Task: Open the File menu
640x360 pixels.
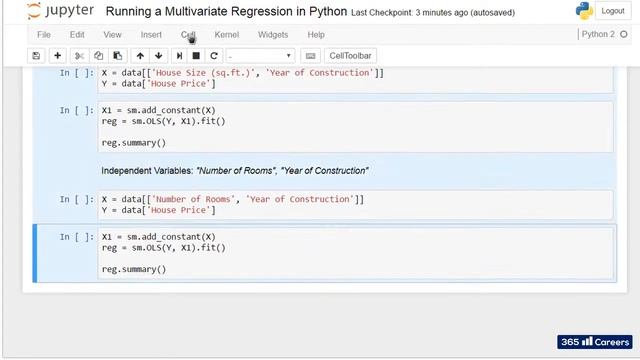Action: 44,35
